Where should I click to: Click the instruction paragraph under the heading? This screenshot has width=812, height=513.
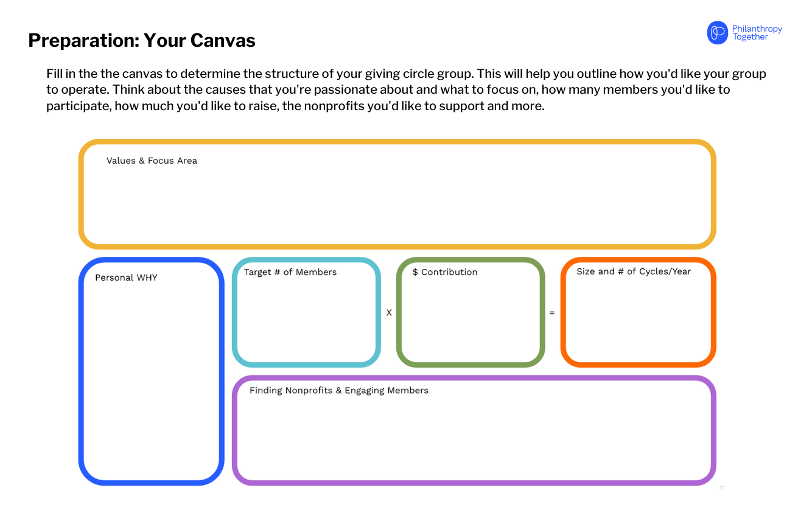coord(406,89)
